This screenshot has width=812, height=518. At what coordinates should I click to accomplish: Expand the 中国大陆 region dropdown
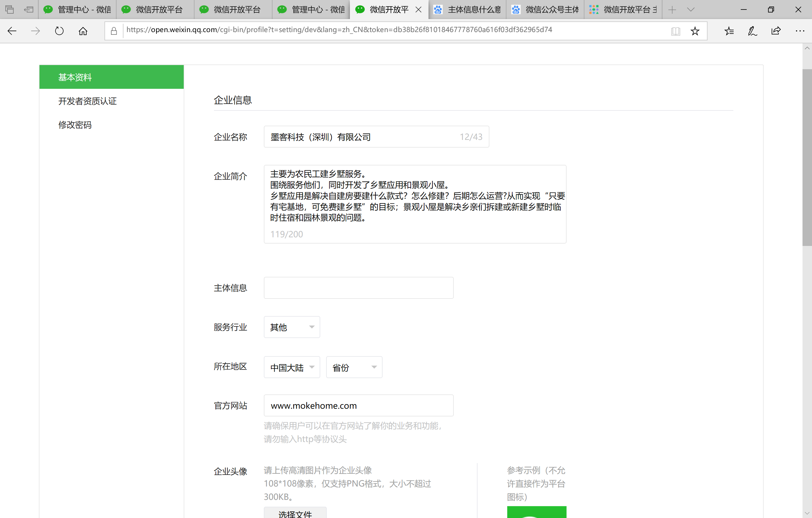[292, 367]
